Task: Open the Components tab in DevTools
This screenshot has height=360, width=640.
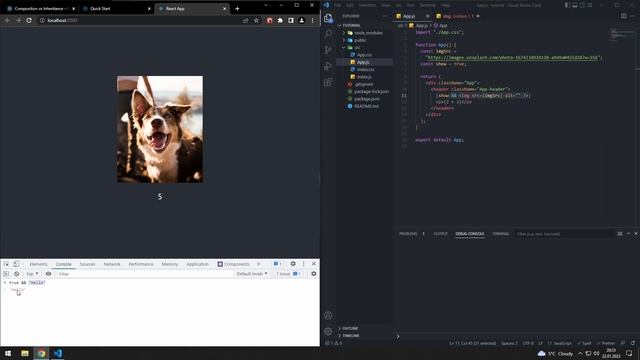Action: [x=233, y=264]
